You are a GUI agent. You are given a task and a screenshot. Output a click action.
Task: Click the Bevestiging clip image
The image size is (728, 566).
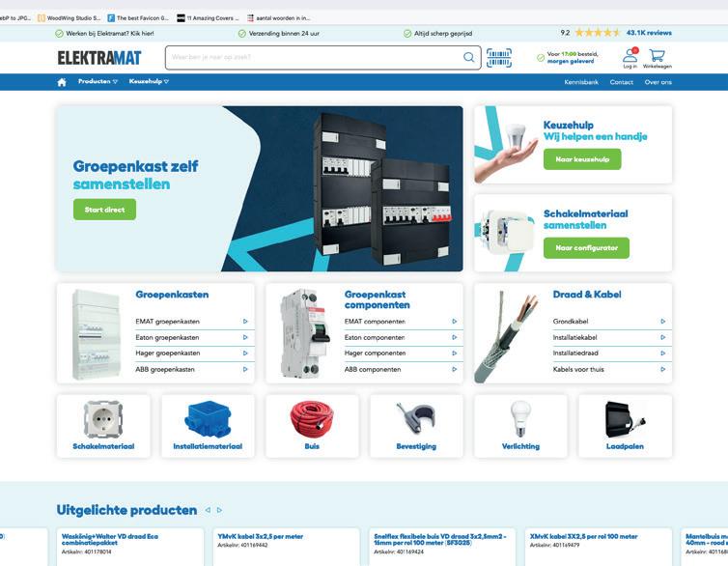tap(416, 419)
